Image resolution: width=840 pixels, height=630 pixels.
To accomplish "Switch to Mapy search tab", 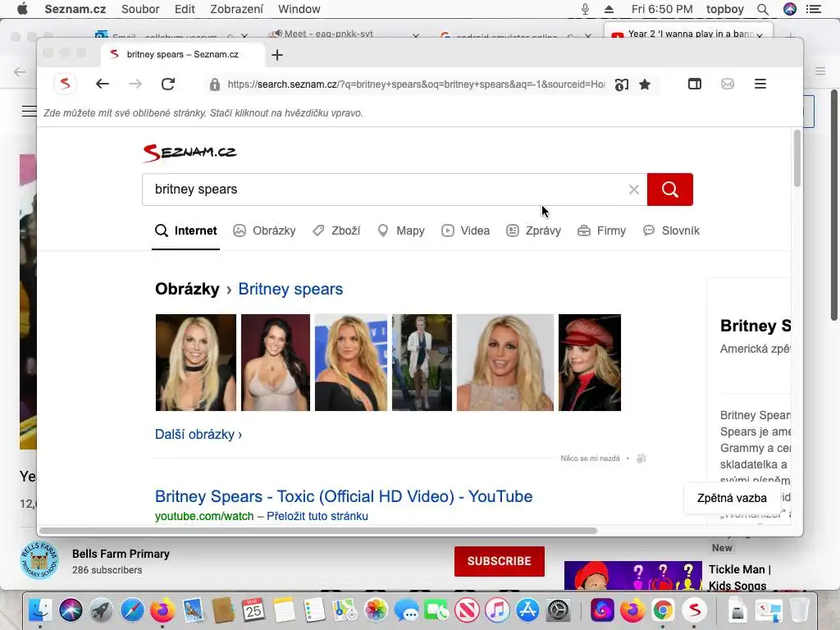I will 400,231.
